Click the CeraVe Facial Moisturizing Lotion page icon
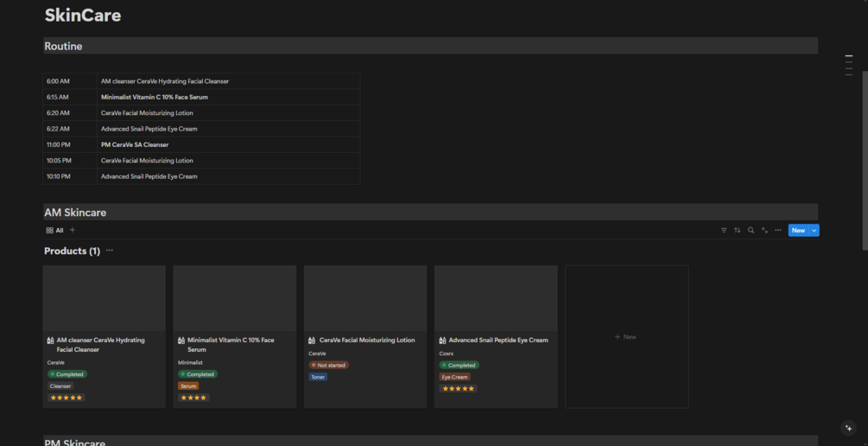 click(312, 341)
